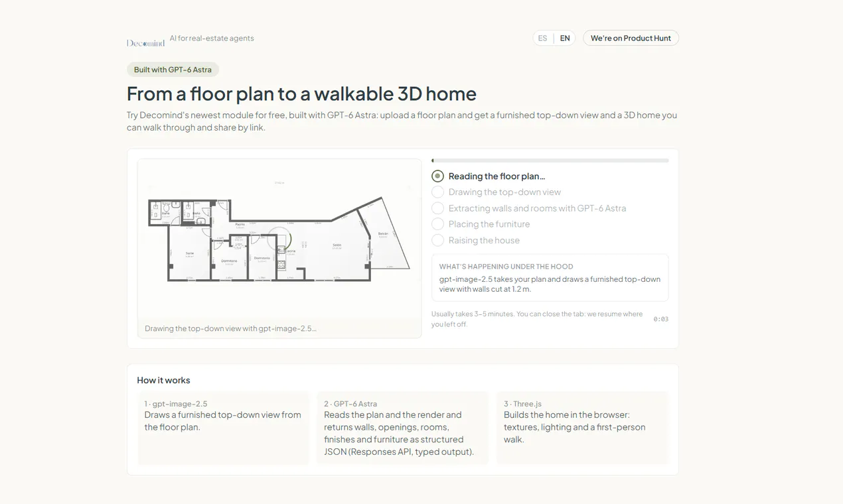Image resolution: width=843 pixels, height=504 pixels.
Task: Click the 'AI for real-estate agents' tagline
Action: 212,38
